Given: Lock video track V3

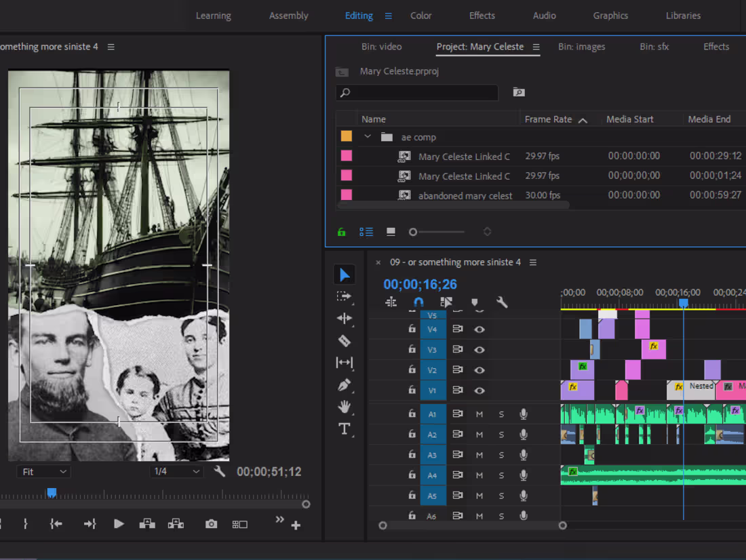Looking at the screenshot, I should (412, 349).
